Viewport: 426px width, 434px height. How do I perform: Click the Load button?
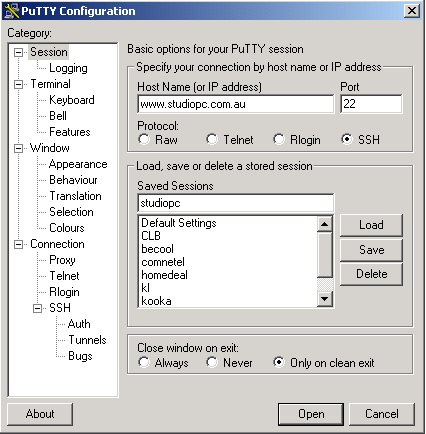[x=371, y=225]
